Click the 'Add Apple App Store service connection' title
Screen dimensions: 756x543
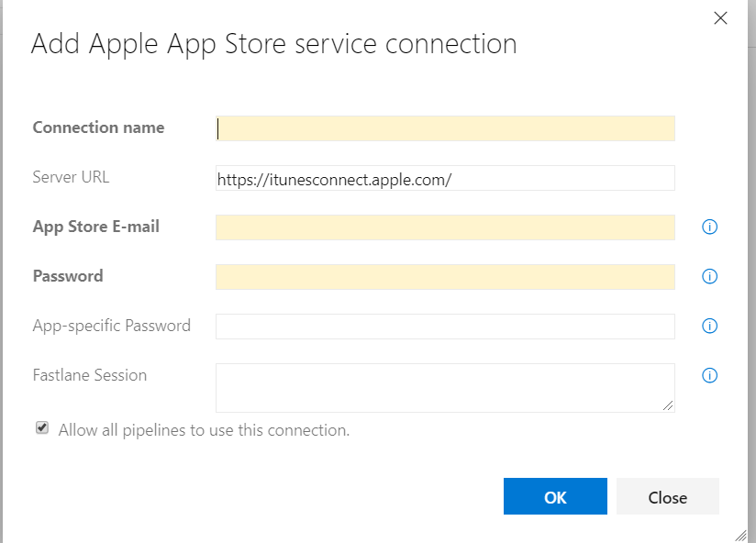pos(273,45)
